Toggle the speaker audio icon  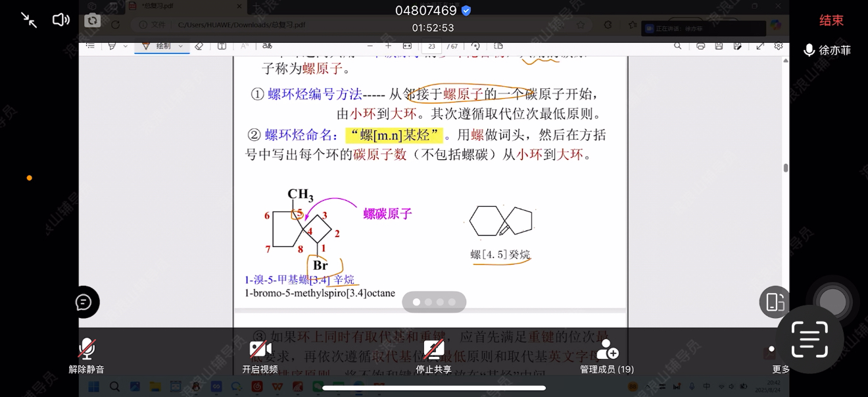pyautogui.click(x=60, y=20)
